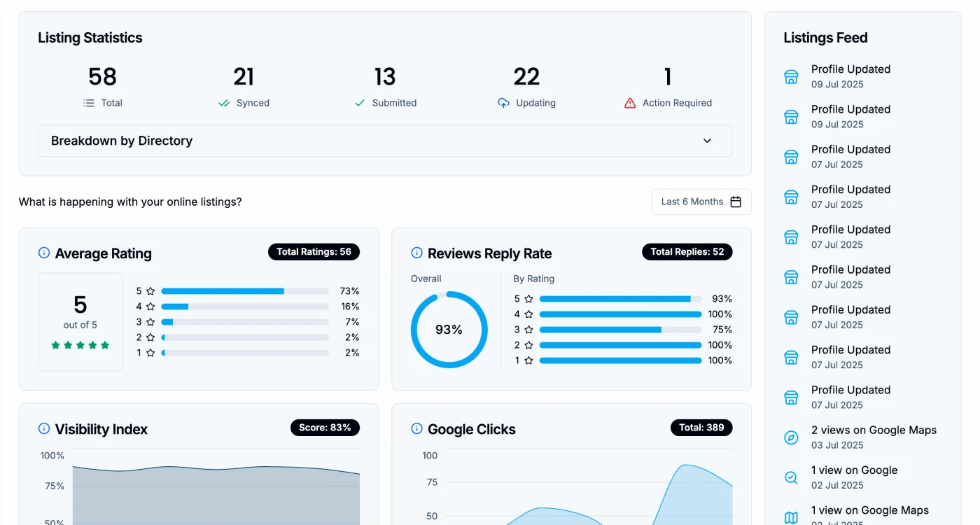Click the star icon in the 3-star Reviews Reply Rate row

(528, 330)
